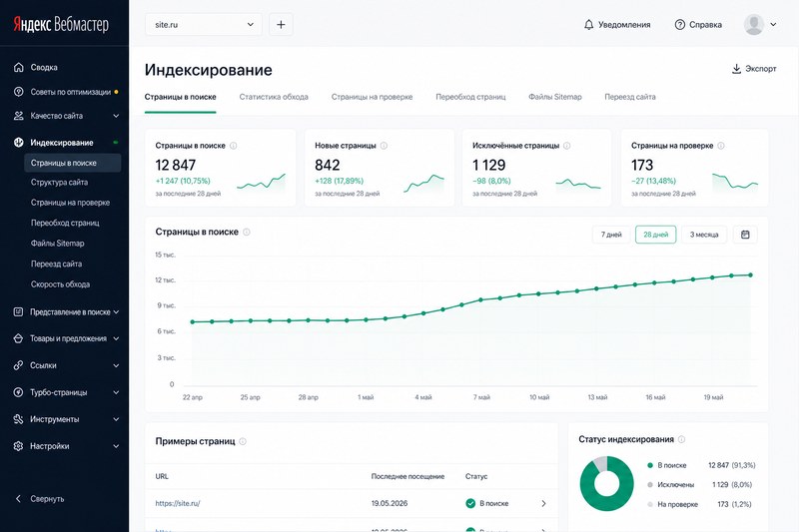Click the Настройки gear icon
The width and height of the screenshot is (799, 532).
pyautogui.click(x=18, y=446)
